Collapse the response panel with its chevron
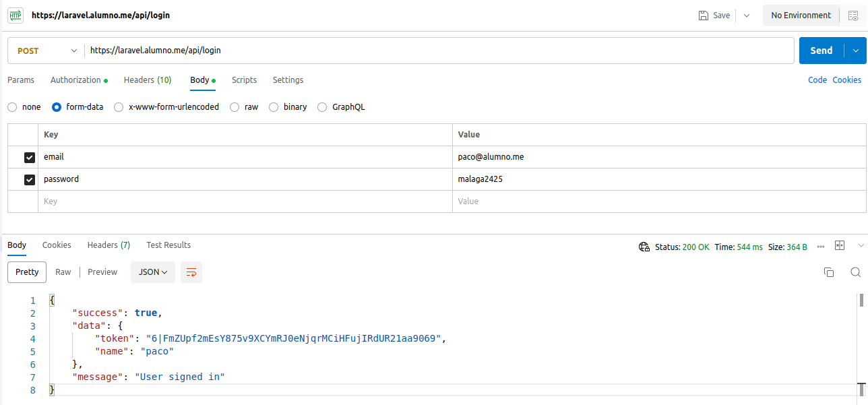This screenshot has height=405, width=868. tap(861, 246)
